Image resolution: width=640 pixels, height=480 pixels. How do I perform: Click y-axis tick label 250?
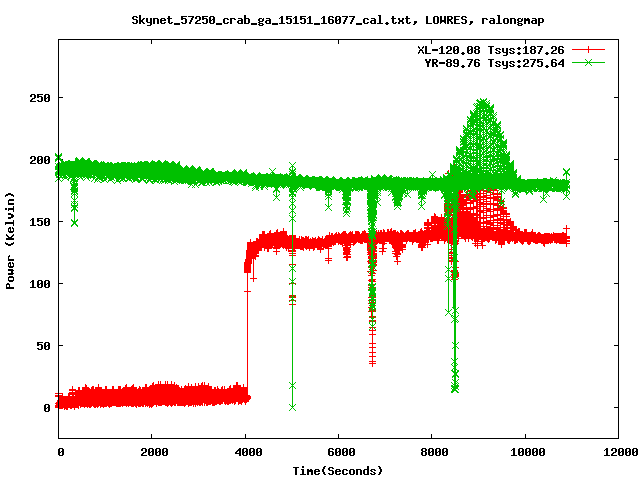[40, 98]
